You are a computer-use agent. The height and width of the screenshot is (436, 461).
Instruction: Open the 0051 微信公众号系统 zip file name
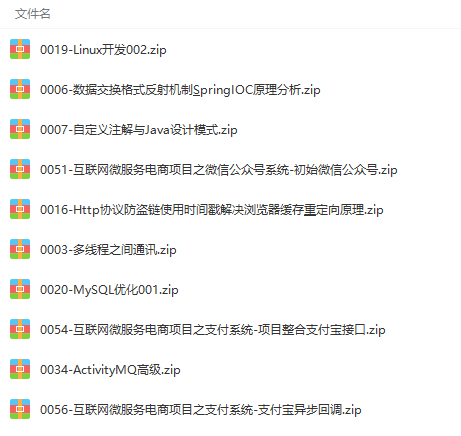pos(219,170)
